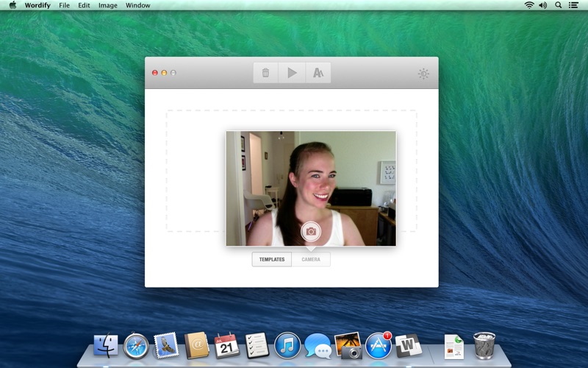
Task: Click the webcam preview image
Action: [x=311, y=188]
